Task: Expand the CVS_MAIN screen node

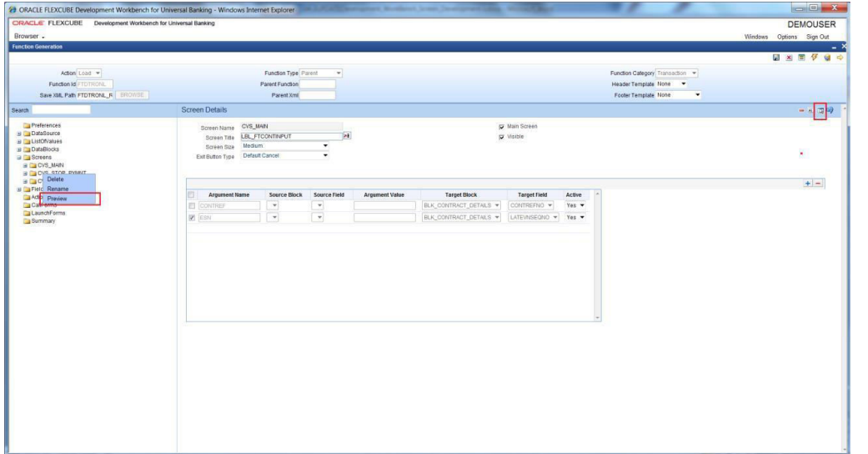Action: 25,166
